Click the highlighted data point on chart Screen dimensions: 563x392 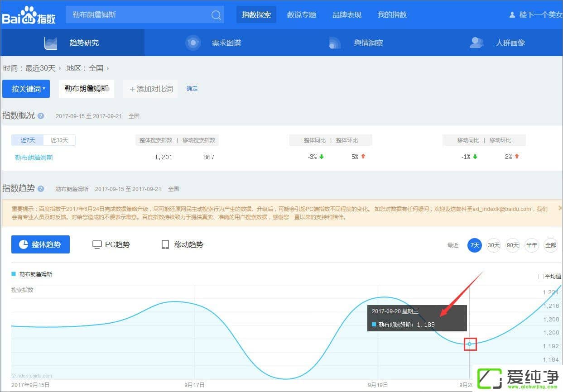470,344
